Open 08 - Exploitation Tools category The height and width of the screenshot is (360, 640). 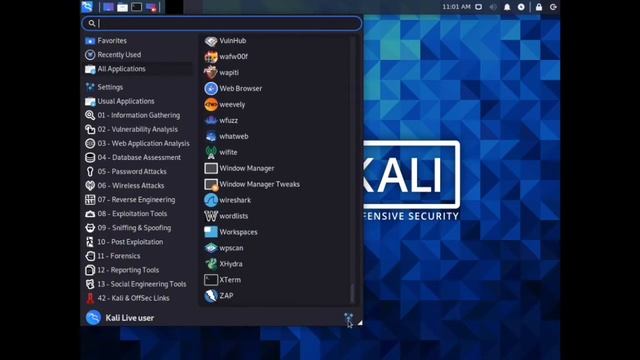138,214
